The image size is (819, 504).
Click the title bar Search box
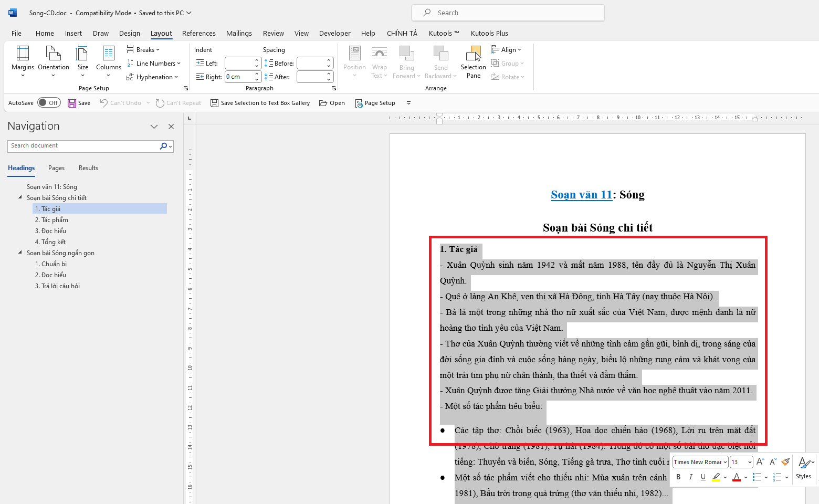pyautogui.click(x=508, y=13)
